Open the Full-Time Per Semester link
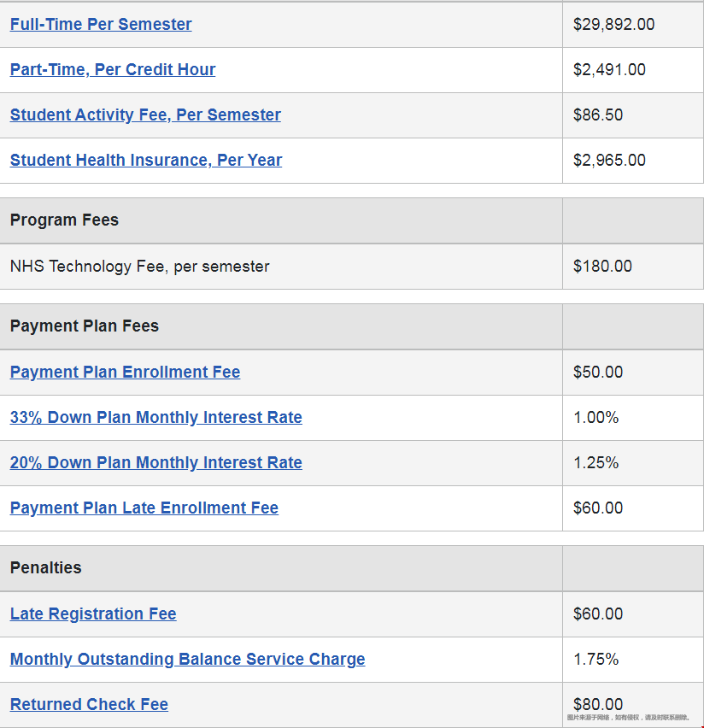Screen dimensions: 704x728 coord(101,24)
